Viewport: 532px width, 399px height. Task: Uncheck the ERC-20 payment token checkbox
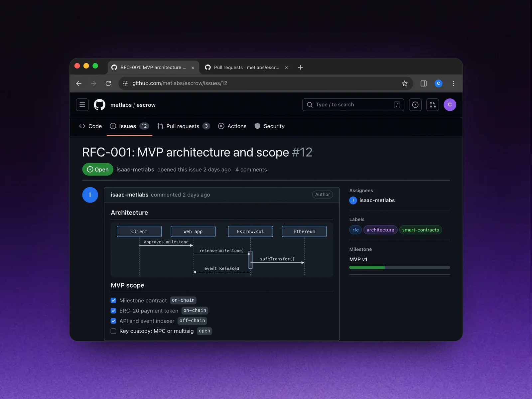pyautogui.click(x=113, y=311)
